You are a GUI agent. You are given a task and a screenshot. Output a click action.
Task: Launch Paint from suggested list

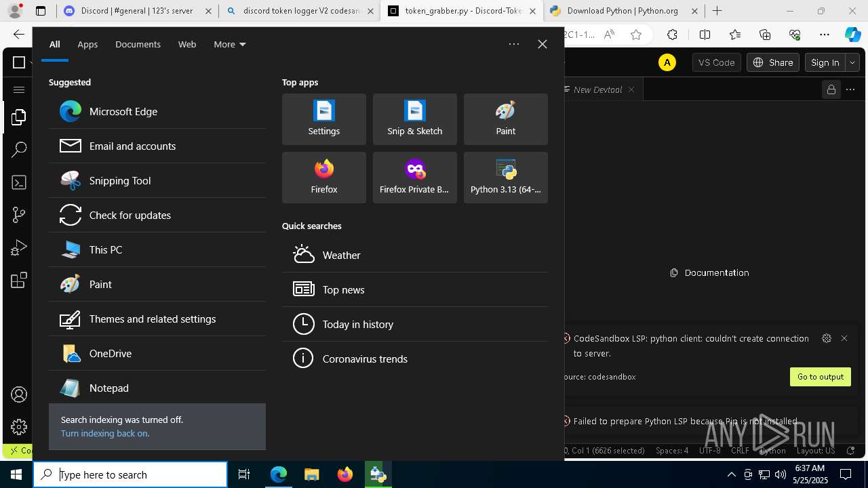coord(157,284)
